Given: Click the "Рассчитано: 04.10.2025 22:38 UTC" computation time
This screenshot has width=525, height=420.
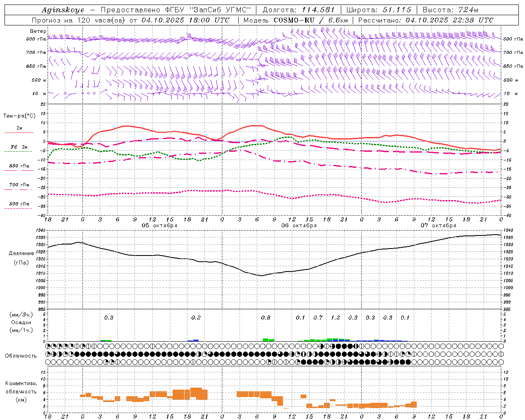Looking at the screenshot, I should (426, 20).
